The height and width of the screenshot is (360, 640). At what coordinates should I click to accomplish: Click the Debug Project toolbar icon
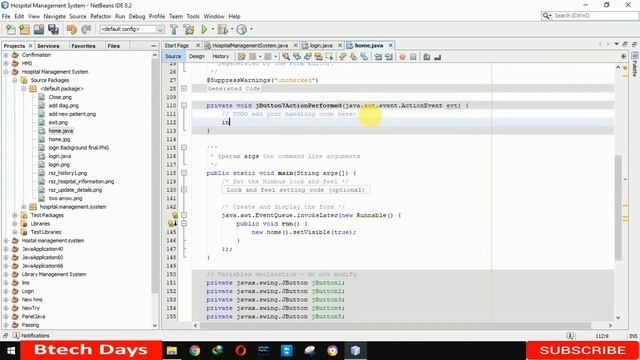222,29
